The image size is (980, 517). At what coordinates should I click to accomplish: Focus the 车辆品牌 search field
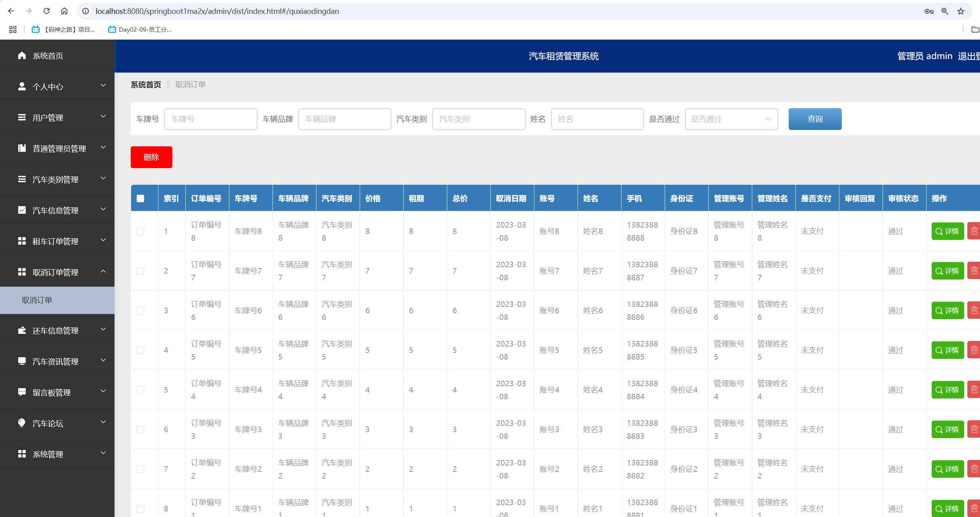[345, 119]
